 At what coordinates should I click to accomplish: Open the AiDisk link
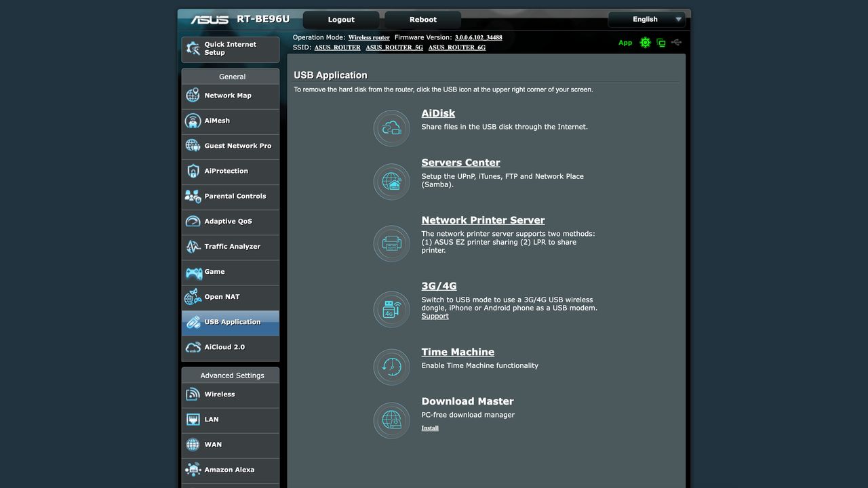[x=438, y=113]
